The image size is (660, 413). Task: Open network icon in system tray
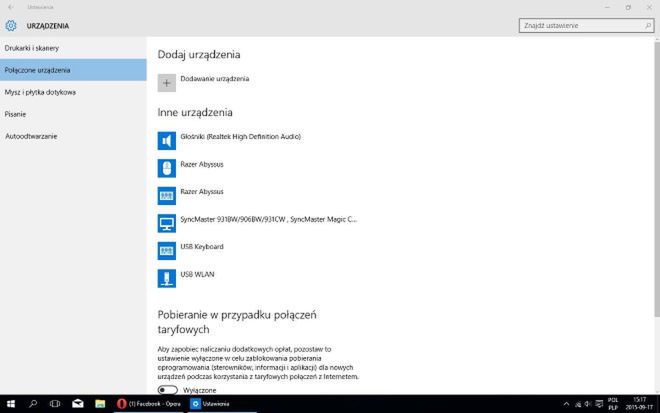(x=578, y=404)
